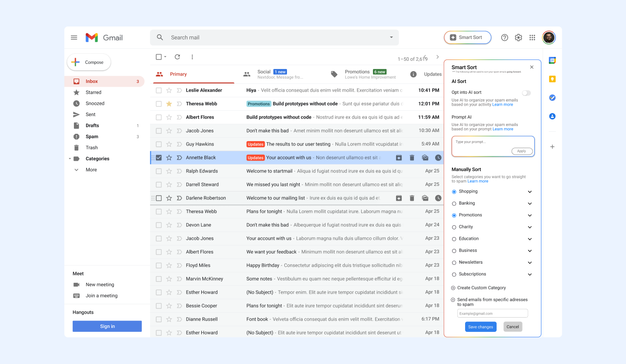This screenshot has height=364, width=626.
Task: Uncheck the Annette Black email checkbox
Action: tap(159, 158)
